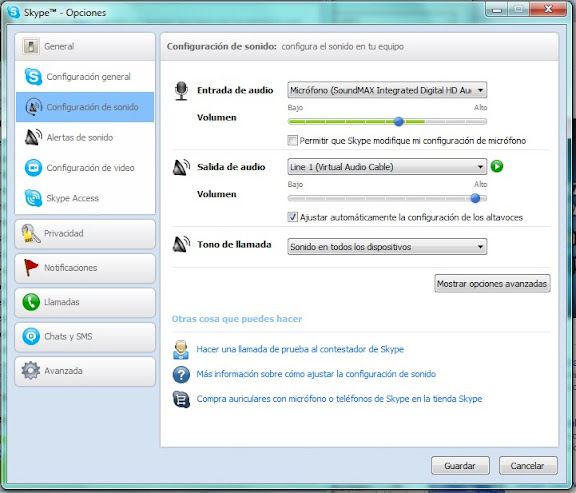
Task: Open Más información sobre ajustar sonido link
Action: [316, 374]
